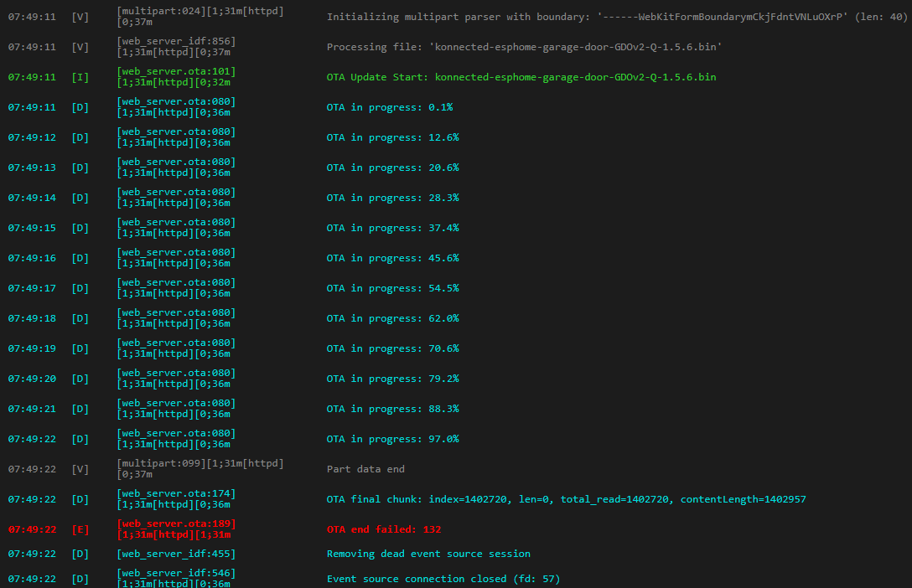Click the 'OTA in progress: 70.6%' message
Screen dimensions: 912x588
pyautogui.click(x=392, y=348)
